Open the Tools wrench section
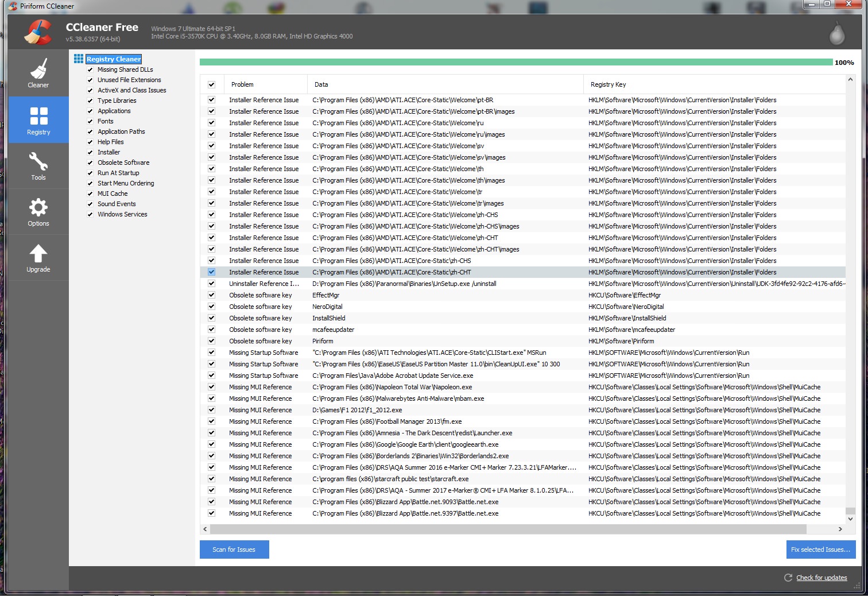Screen dimensions: 868x596 [38, 166]
